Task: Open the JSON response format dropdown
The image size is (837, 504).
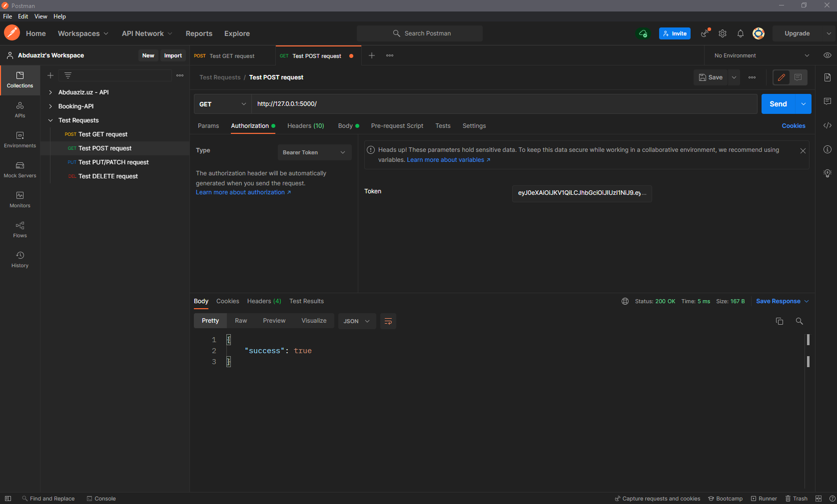Action: pyautogui.click(x=357, y=321)
